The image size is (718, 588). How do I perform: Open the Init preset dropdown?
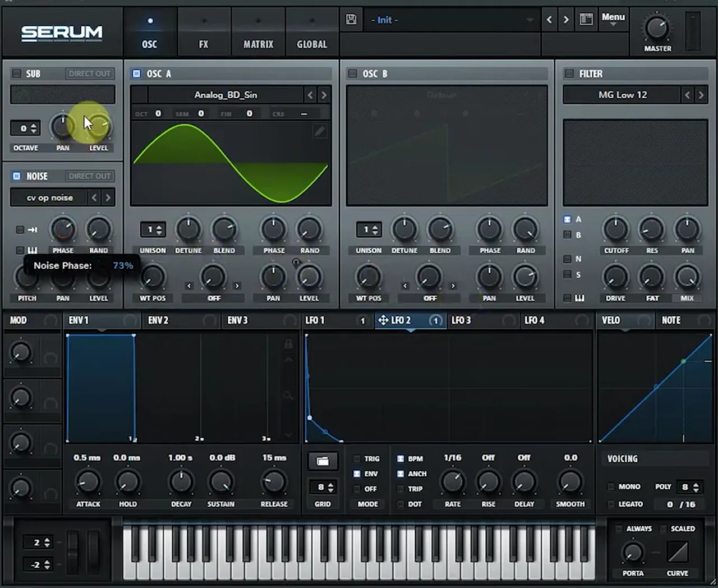(452, 20)
